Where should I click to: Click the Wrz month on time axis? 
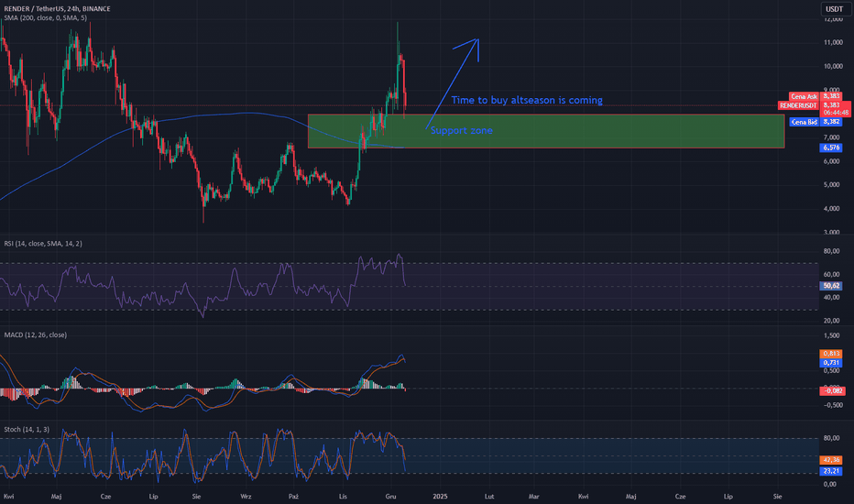tap(246, 497)
